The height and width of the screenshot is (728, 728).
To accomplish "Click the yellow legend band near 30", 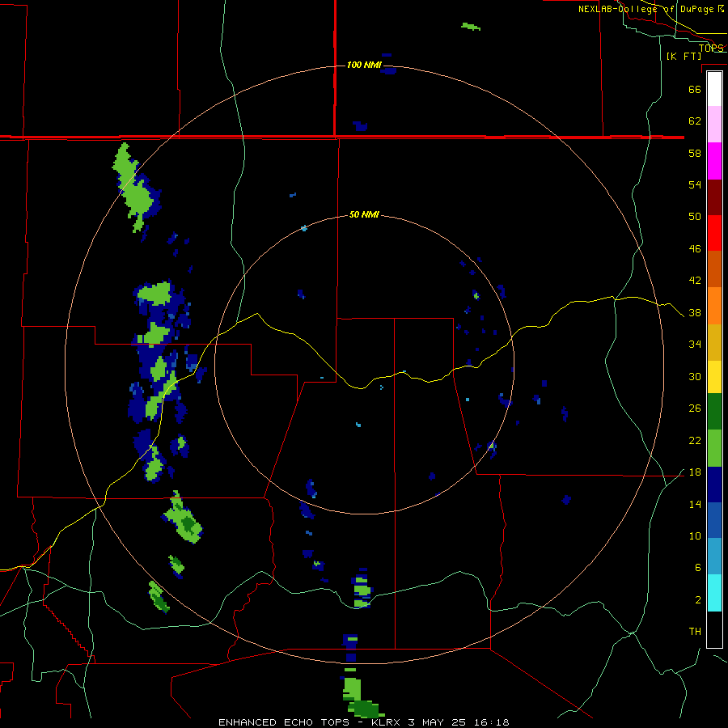I will (x=714, y=377).
